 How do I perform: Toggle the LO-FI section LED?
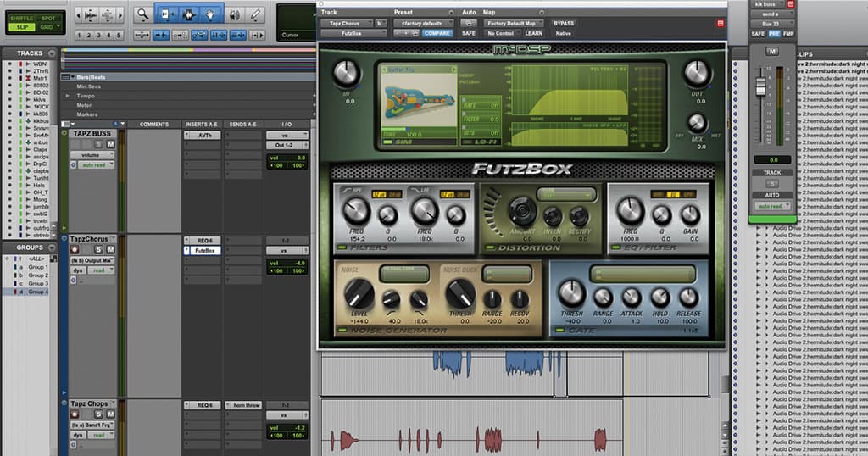point(465,142)
